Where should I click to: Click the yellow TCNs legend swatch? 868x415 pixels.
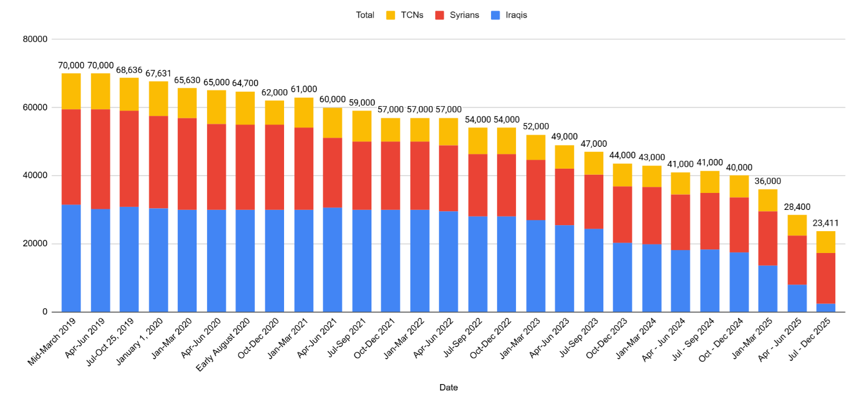point(391,15)
